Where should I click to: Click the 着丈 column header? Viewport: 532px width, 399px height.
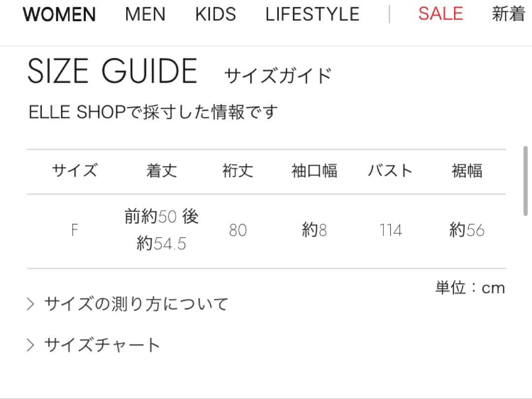162,171
